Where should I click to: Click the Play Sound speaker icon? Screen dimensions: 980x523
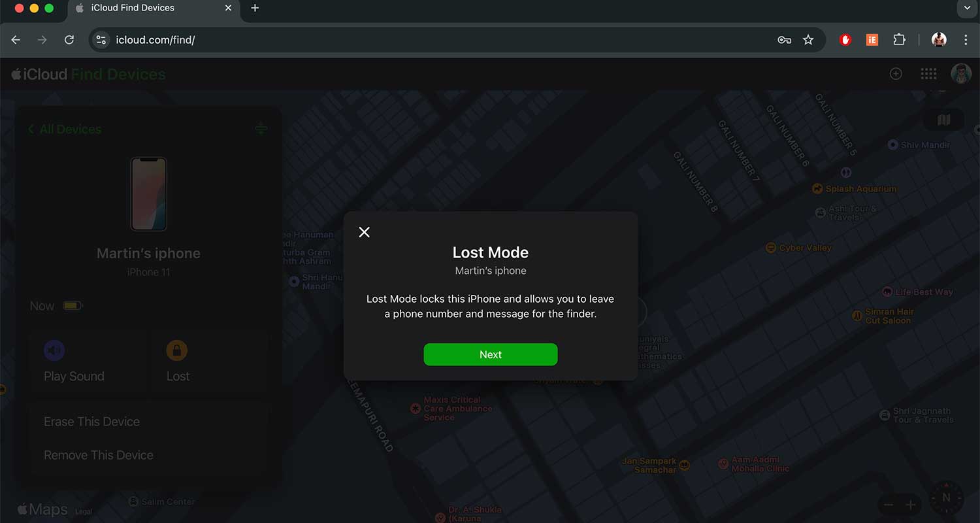pyautogui.click(x=54, y=350)
